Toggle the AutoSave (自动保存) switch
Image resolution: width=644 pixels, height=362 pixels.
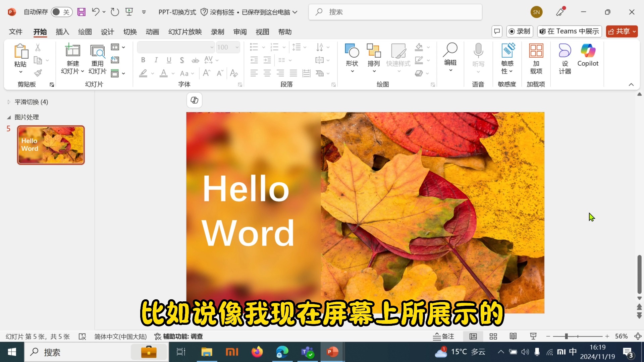pos(62,12)
